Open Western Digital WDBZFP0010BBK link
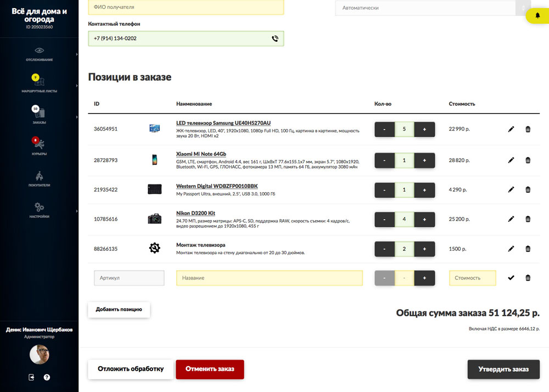Screen dimensions: 549x392 (217, 186)
